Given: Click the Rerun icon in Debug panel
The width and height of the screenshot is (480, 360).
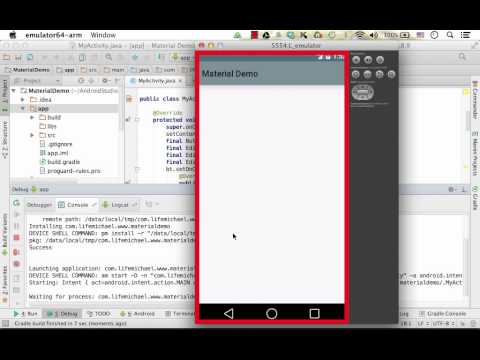Looking at the screenshot, I should pyautogui.click(x=17, y=203).
